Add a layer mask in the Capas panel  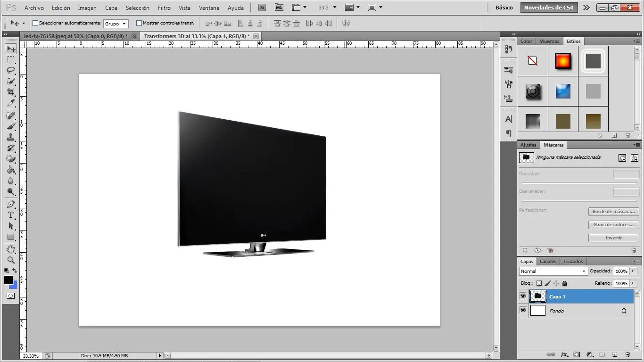tap(577, 354)
